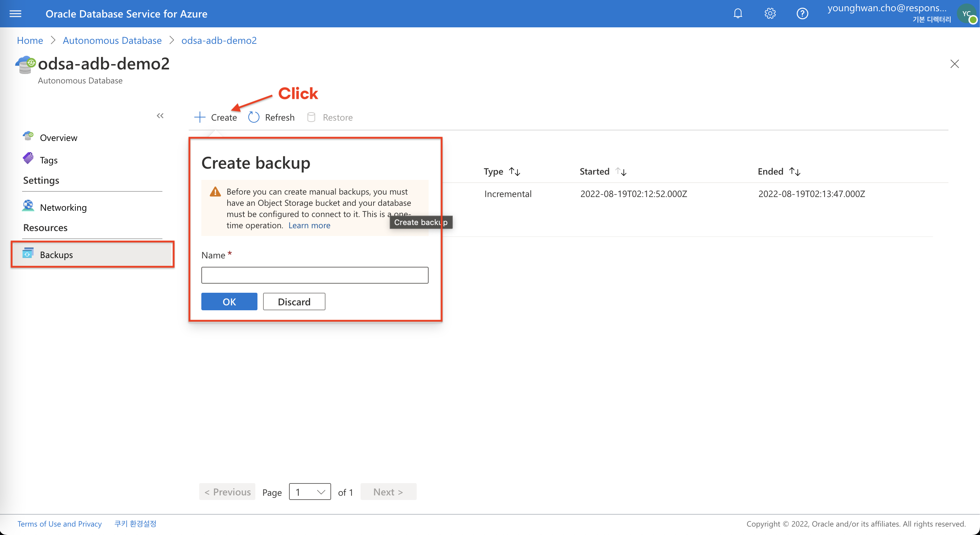980x535 pixels.
Task: Go to Autonomous Database breadcrumb
Action: 112,40
